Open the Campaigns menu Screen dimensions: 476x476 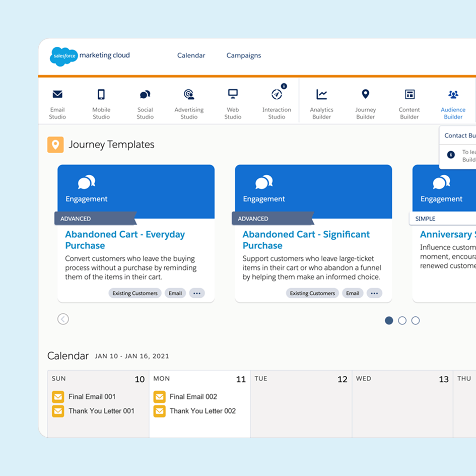(244, 55)
